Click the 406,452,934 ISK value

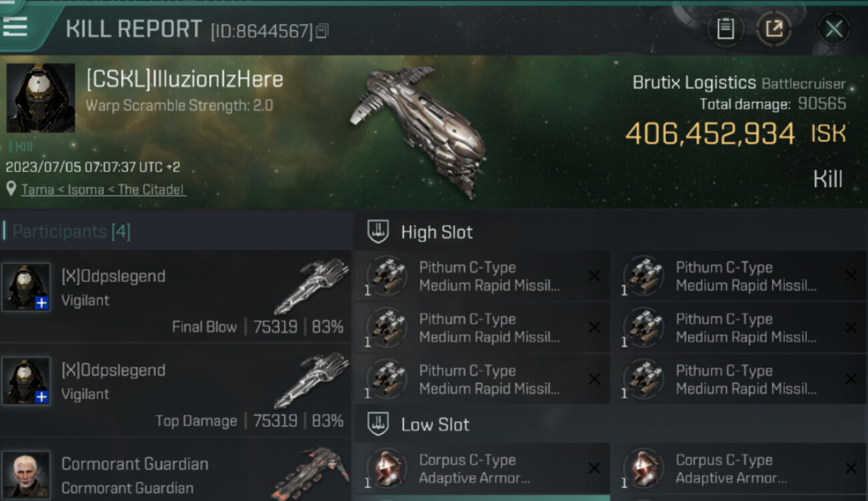point(735,134)
